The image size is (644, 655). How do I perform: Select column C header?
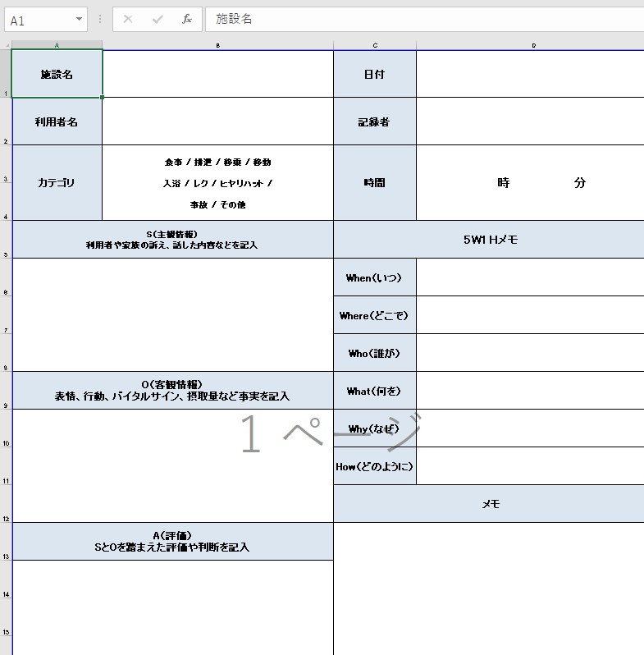coord(374,45)
